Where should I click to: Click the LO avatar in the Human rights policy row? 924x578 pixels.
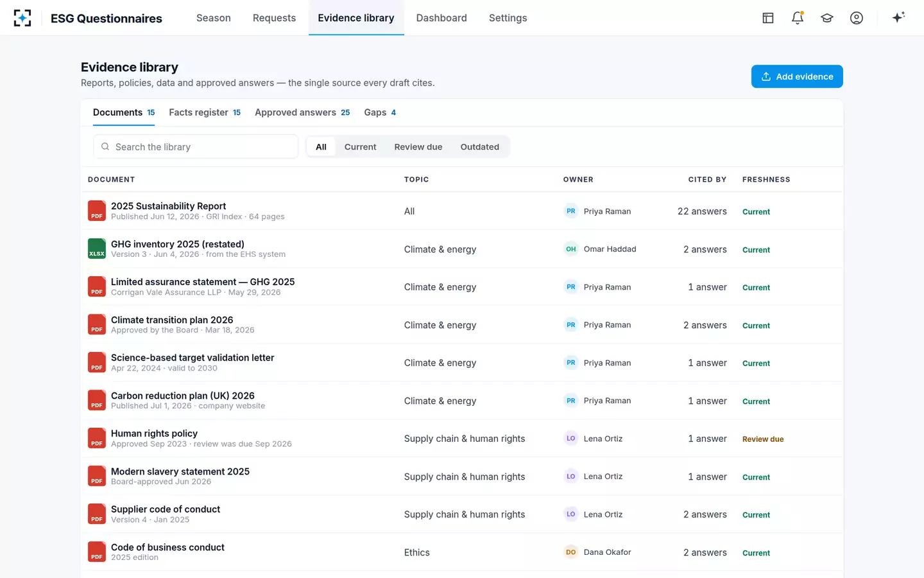coord(571,439)
